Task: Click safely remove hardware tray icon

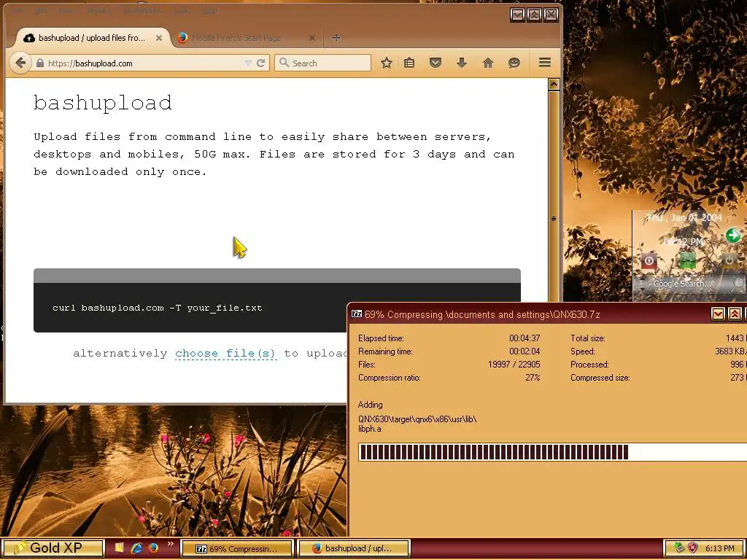Action: point(679,548)
